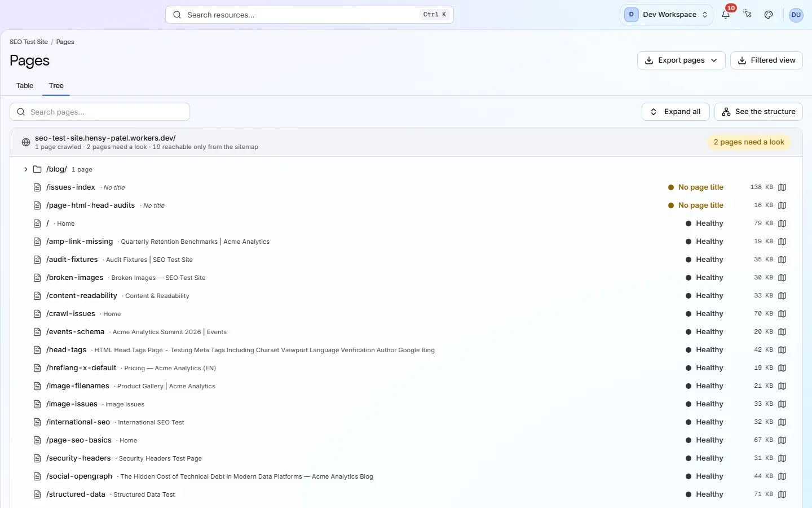
Task: Click No page title status for /issues-index
Action: coord(696,187)
